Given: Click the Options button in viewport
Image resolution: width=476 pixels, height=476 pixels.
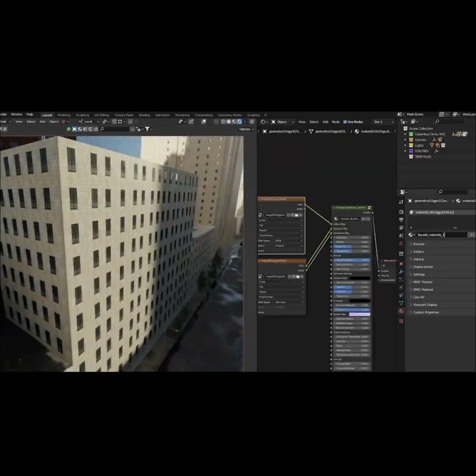Looking at the screenshot, I should pyautogui.click(x=246, y=129).
